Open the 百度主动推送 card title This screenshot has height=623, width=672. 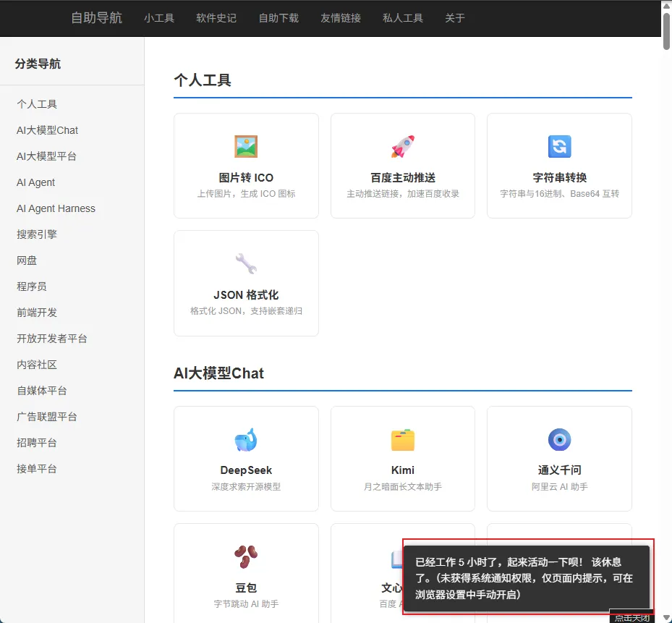(x=403, y=177)
